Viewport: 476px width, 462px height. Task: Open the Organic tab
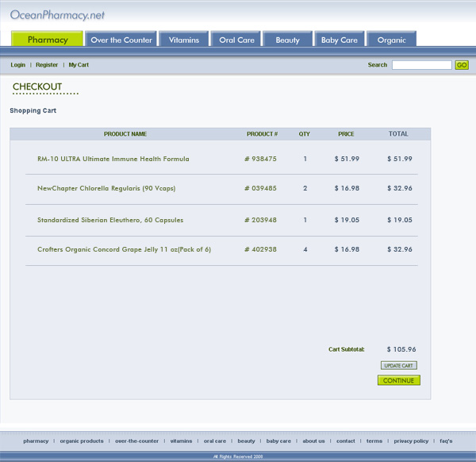[x=391, y=40]
